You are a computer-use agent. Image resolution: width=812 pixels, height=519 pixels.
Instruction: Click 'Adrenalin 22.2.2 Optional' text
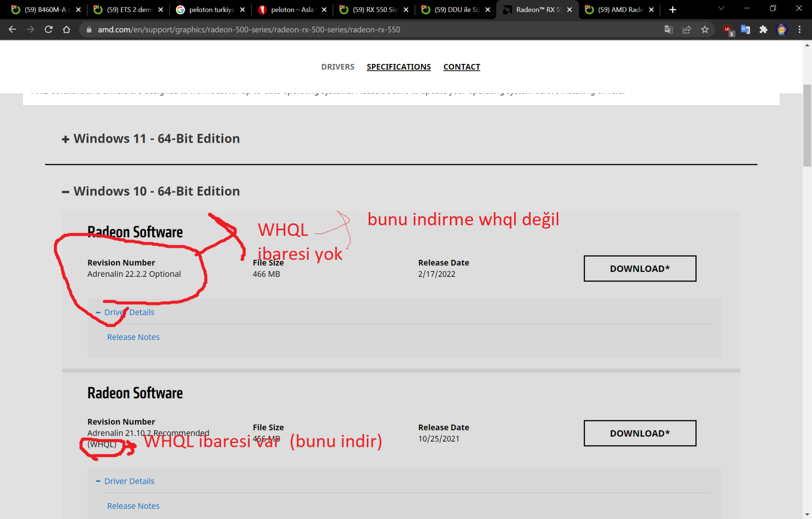tap(134, 274)
